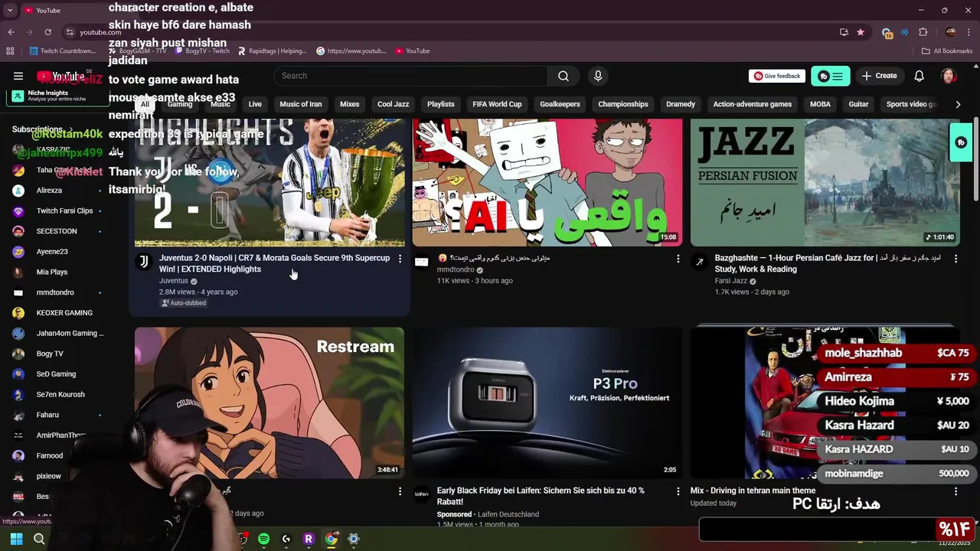
Task: Focus the YouTube search field
Action: pyautogui.click(x=411, y=76)
